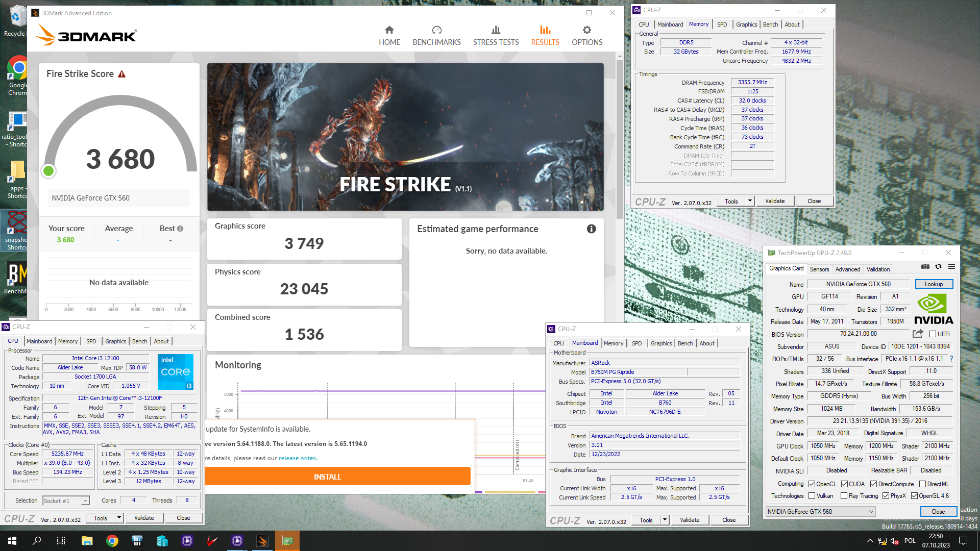Click the Intel Core i3 logo in CPU-Z

coord(176,372)
